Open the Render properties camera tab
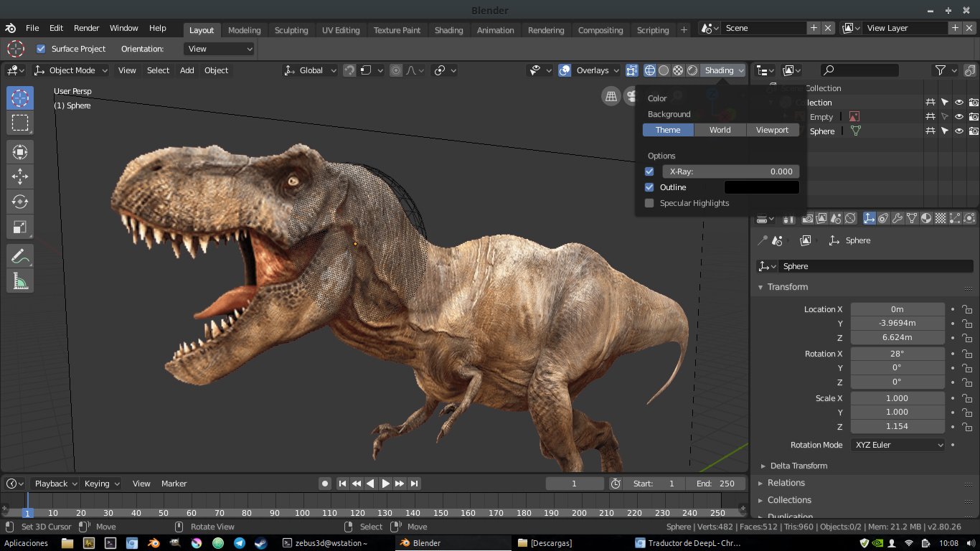 [x=809, y=218]
